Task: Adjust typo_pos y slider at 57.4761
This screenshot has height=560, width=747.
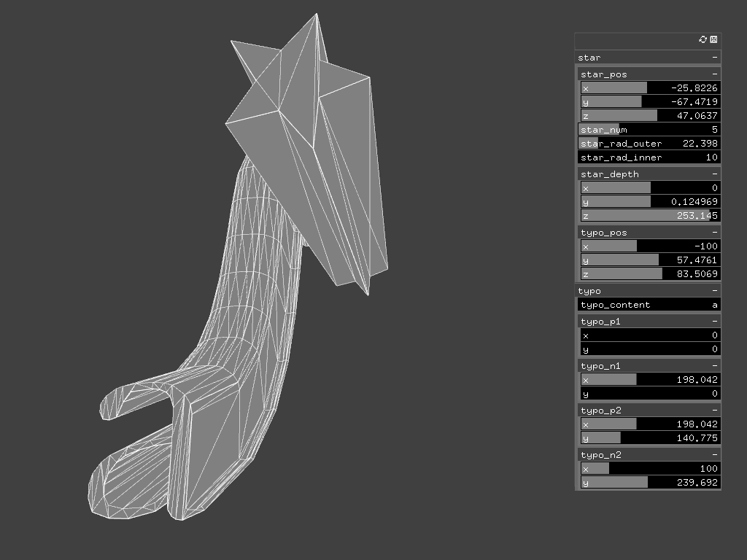Action: (x=650, y=260)
